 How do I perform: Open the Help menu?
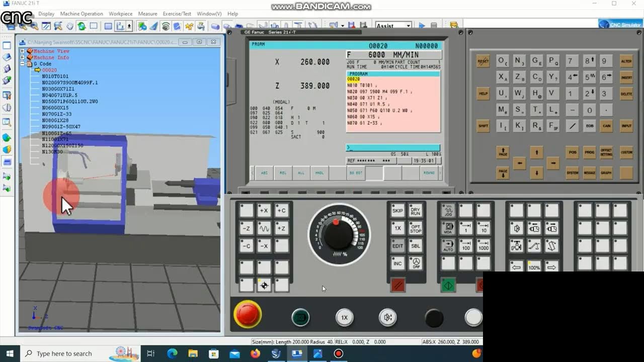coord(232,14)
